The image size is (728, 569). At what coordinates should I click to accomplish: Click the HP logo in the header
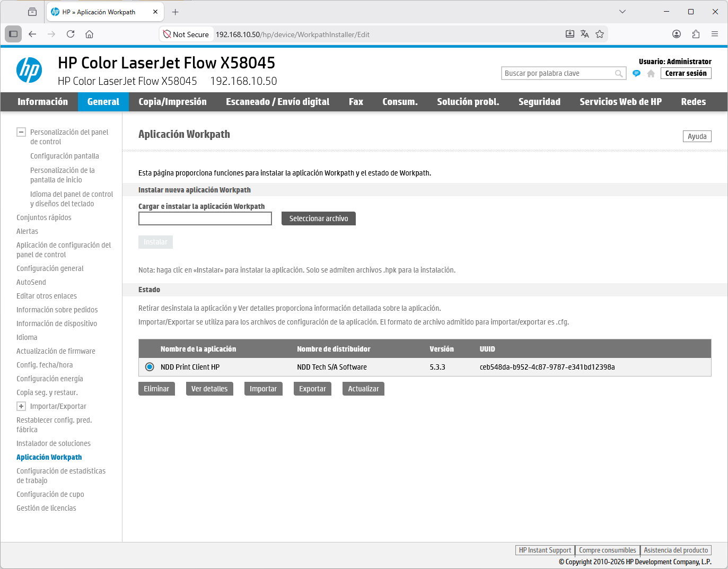pos(29,70)
